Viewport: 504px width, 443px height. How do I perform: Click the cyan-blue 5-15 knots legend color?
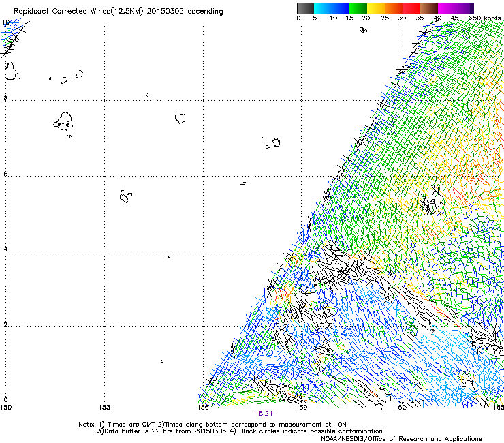pyautogui.click(x=332, y=8)
